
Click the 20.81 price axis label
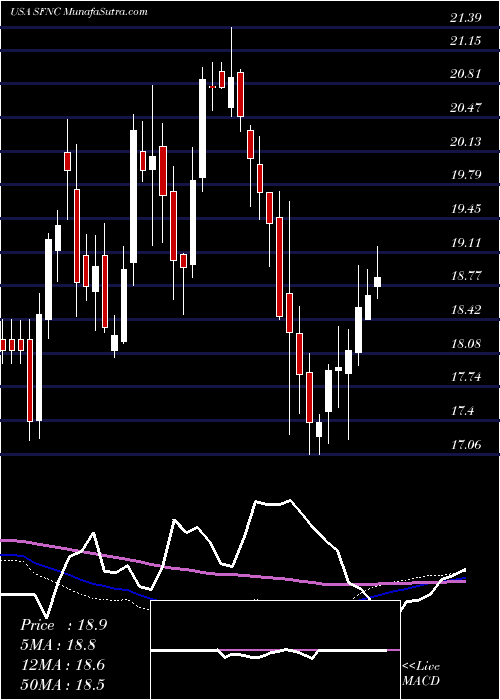466,74
